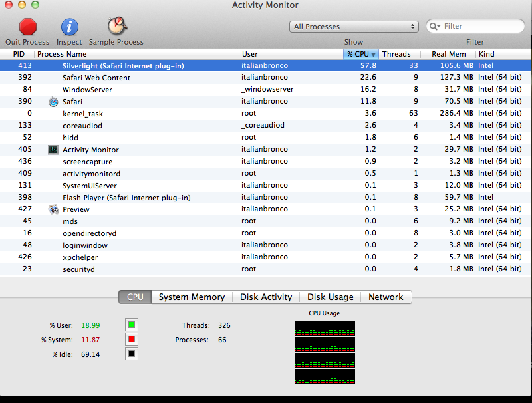Screen dimensions: 532x403
Task: Open the Inspect info icon
Action: [70, 27]
